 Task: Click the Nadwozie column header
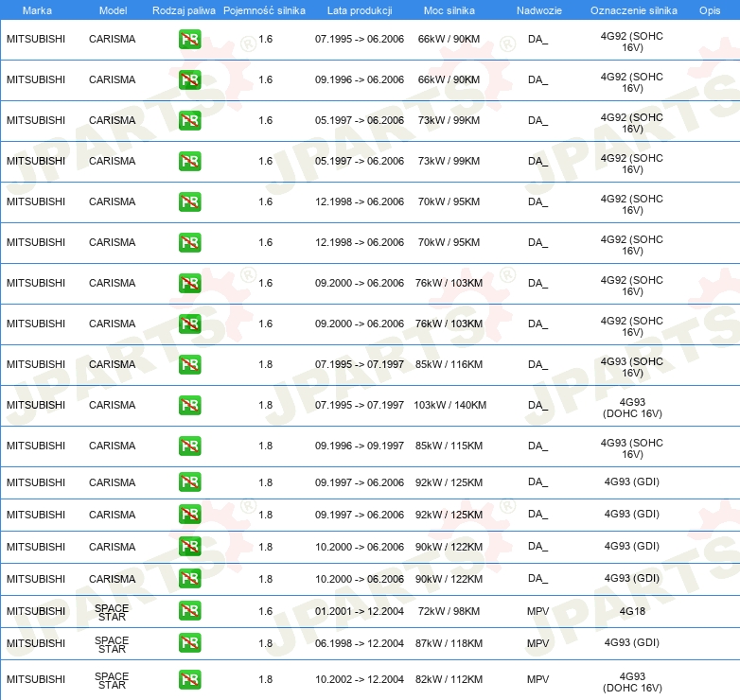click(537, 10)
